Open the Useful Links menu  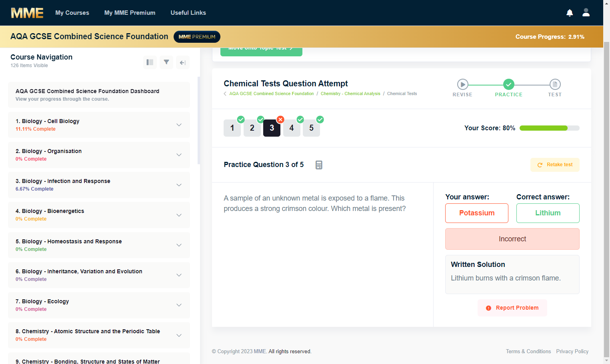[x=188, y=13]
